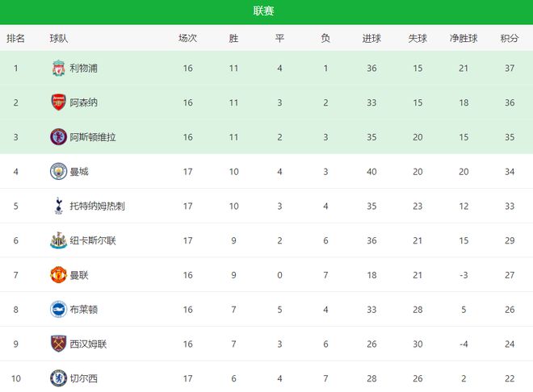Click the Manchester United crest icon

click(58, 275)
